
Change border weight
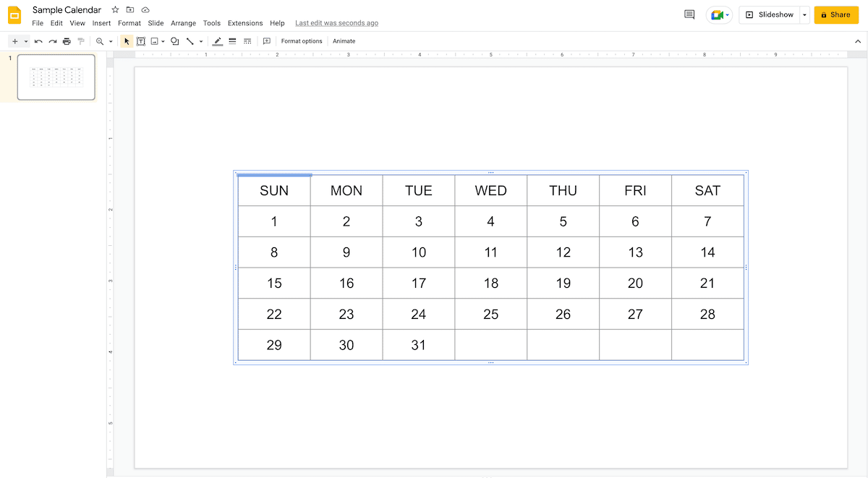[x=232, y=41]
